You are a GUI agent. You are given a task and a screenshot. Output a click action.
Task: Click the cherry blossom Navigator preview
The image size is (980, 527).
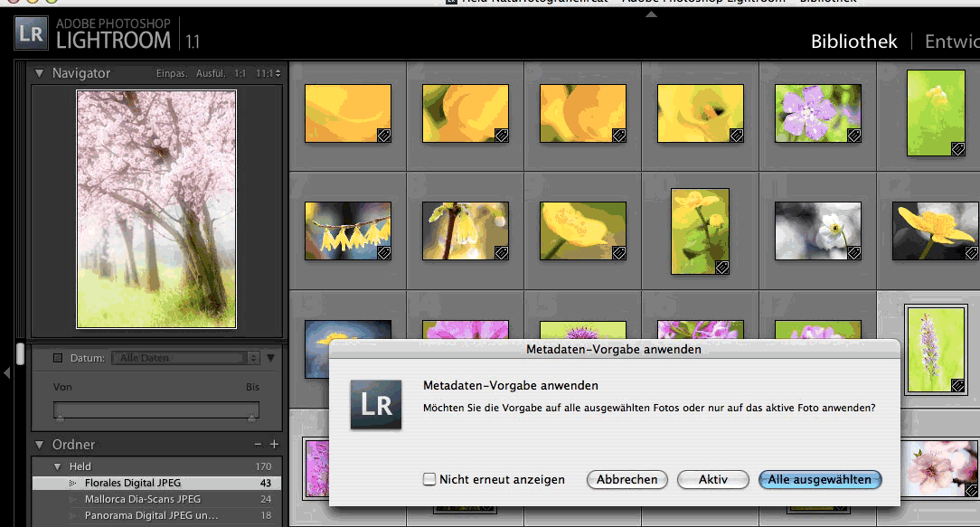tap(156, 210)
